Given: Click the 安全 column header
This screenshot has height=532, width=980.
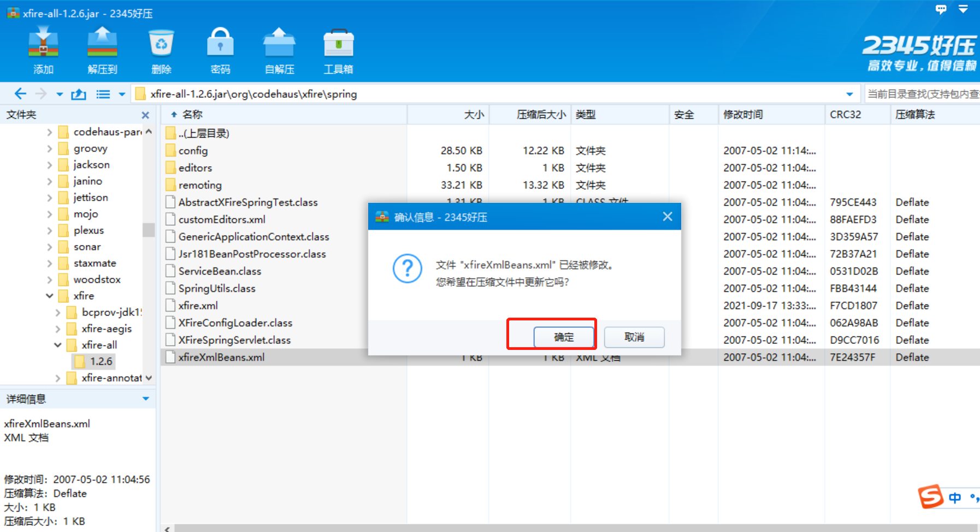Looking at the screenshot, I should pos(694,115).
